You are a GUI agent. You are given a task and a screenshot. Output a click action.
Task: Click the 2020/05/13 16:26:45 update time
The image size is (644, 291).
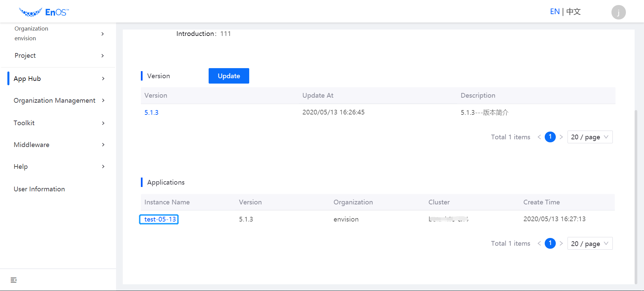333,112
